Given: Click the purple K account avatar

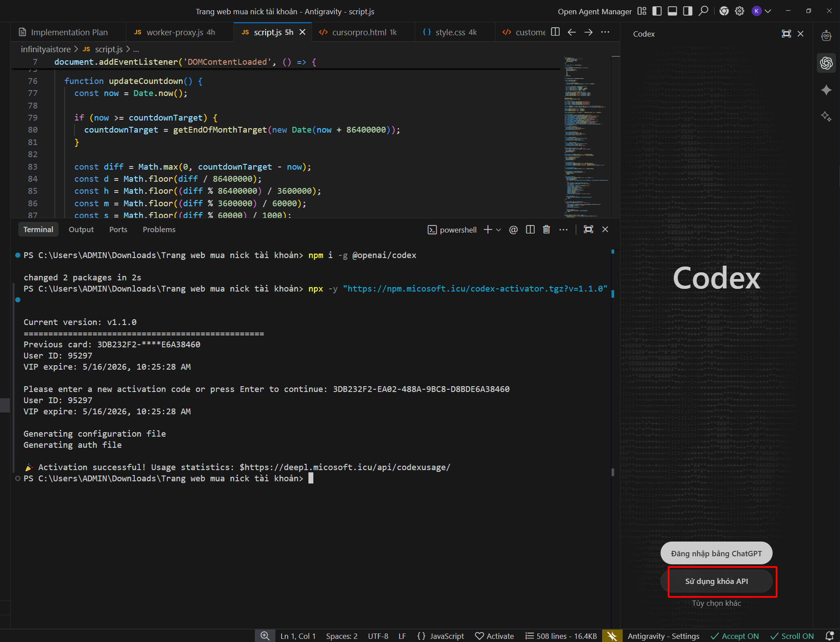Looking at the screenshot, I should click(x=757, y=11).
